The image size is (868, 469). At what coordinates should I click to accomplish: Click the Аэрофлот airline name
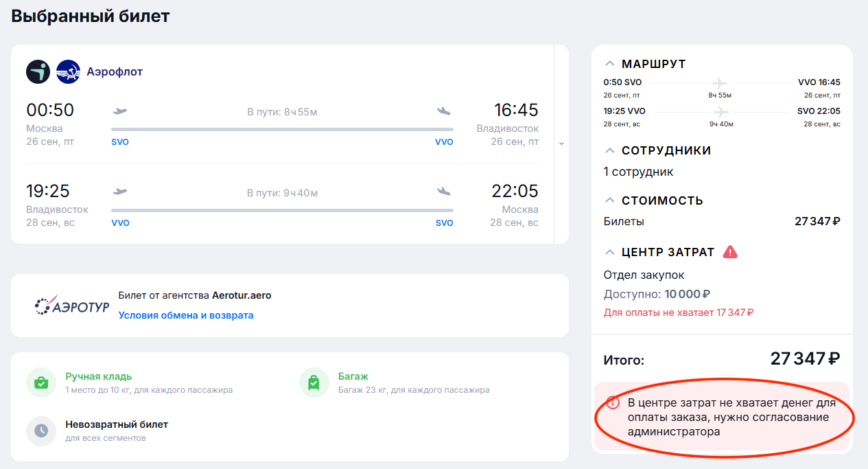115,71
